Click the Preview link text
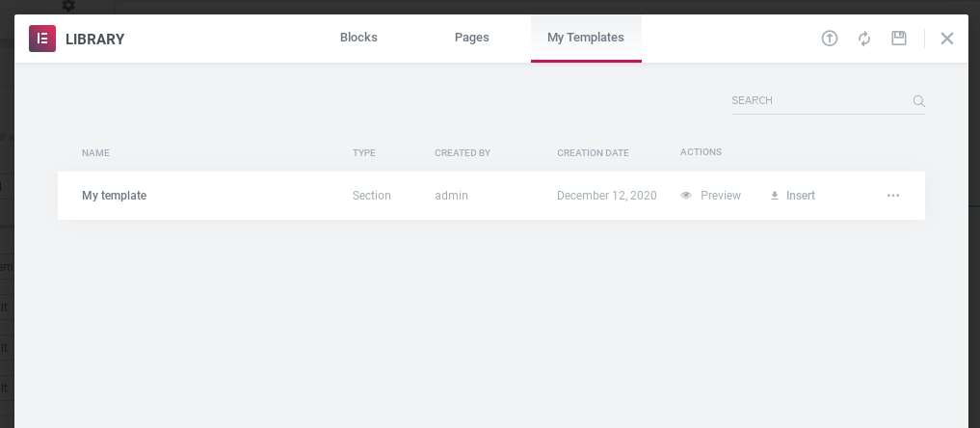The image size is (980, 428). pyautogui.click(x=721, y=196)
